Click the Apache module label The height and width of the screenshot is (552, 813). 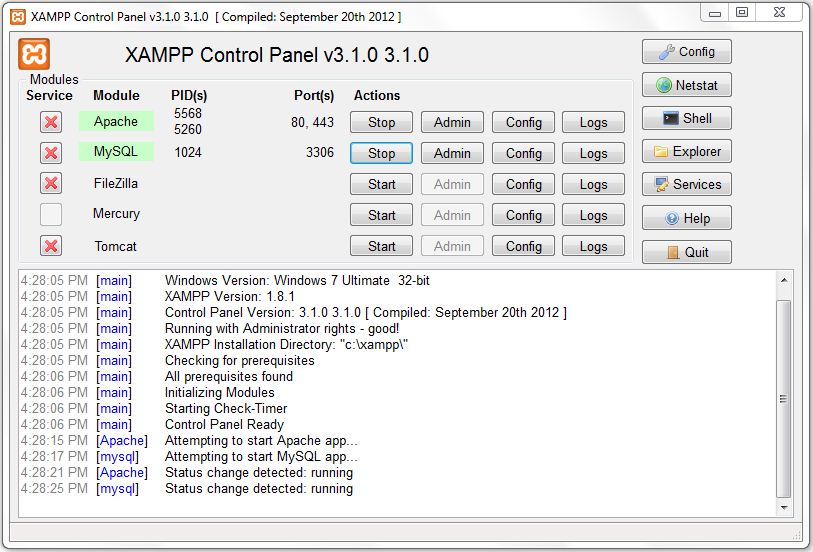coord(116,121)
